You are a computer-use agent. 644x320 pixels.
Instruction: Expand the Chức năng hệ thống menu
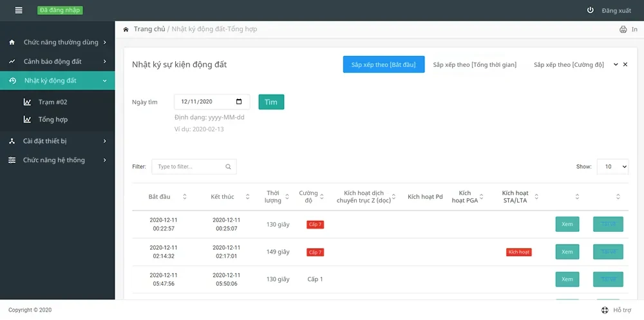tap(105, 160)
